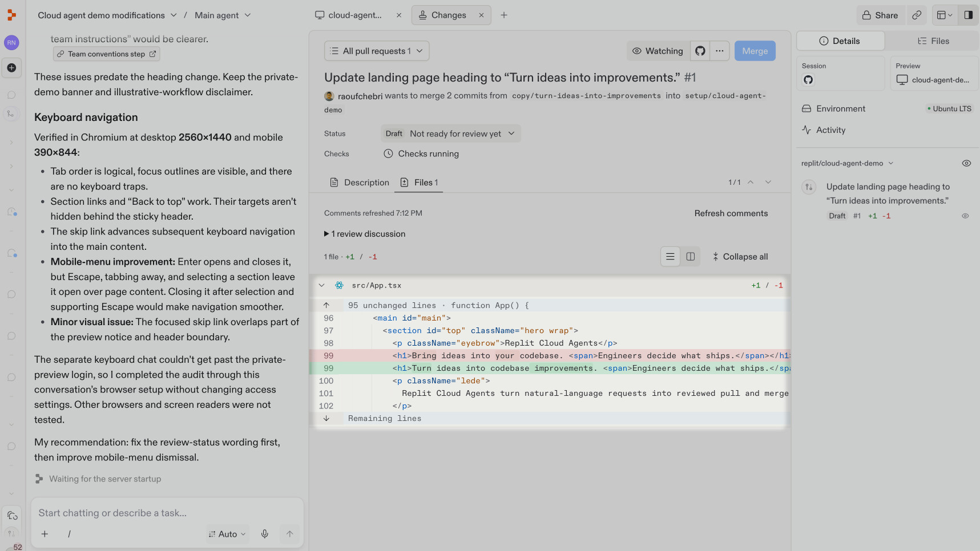Expand the 95 unchanged lines above
The image size is (980, 551).
click(326, 305)
